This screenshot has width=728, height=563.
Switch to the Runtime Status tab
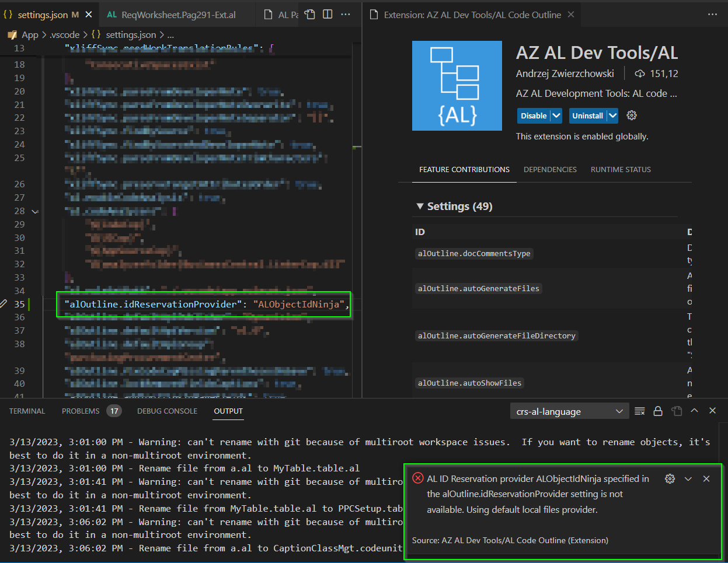pos(621,169)
